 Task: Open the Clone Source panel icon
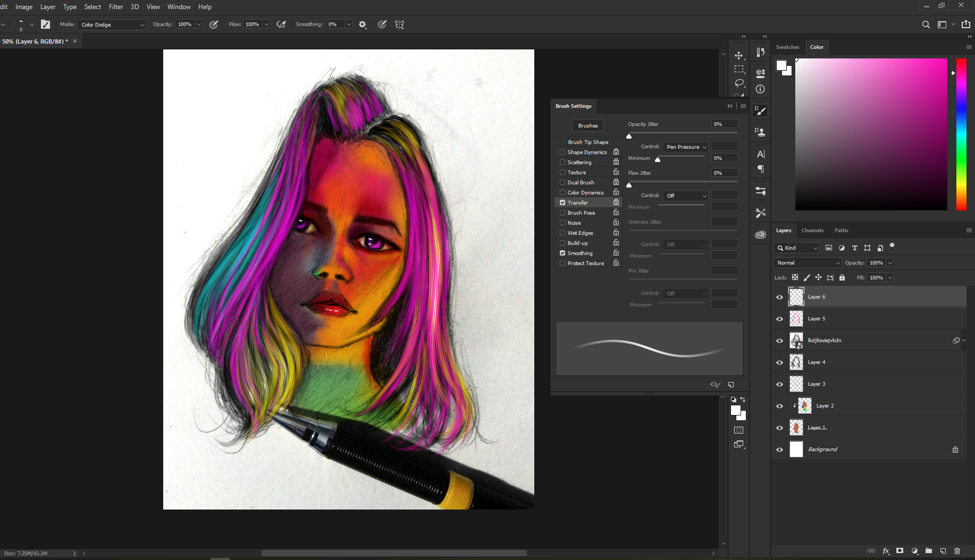[x=760, y=132]
